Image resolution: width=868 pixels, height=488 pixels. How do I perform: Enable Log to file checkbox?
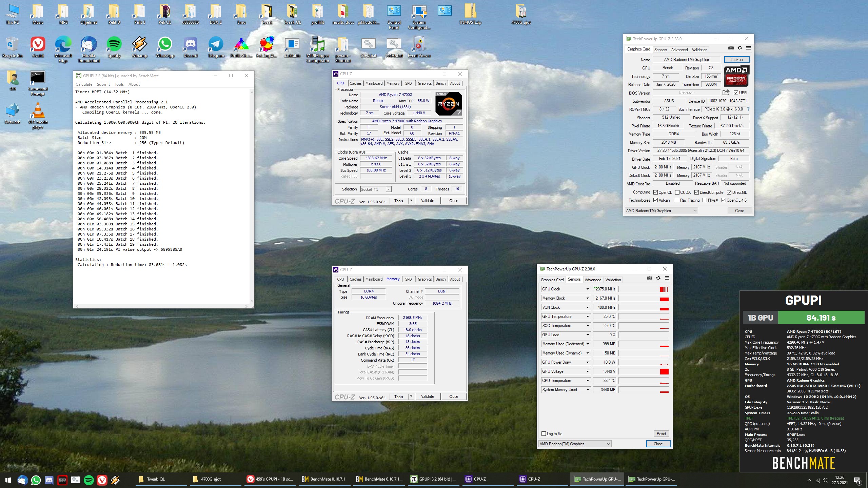pos(544,434)
